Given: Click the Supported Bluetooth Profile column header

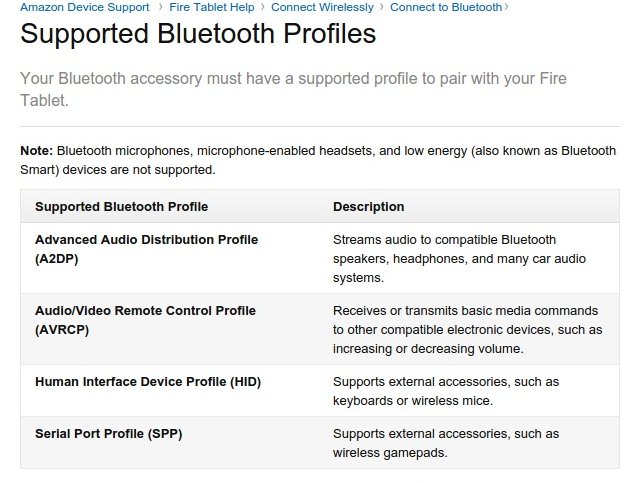Looking at the screenshot, I should (121, 207).
